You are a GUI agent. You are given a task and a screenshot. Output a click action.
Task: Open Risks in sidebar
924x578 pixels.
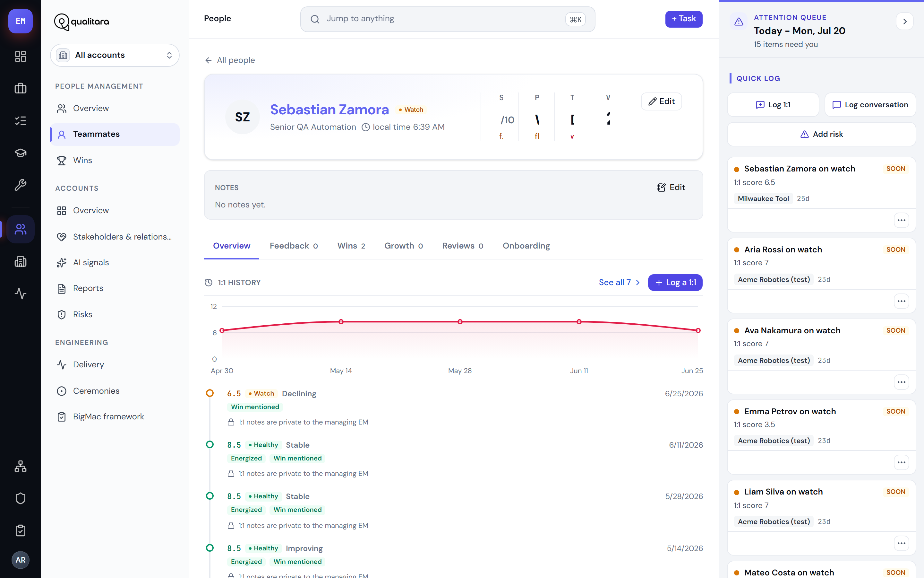[x=115, y=314]
